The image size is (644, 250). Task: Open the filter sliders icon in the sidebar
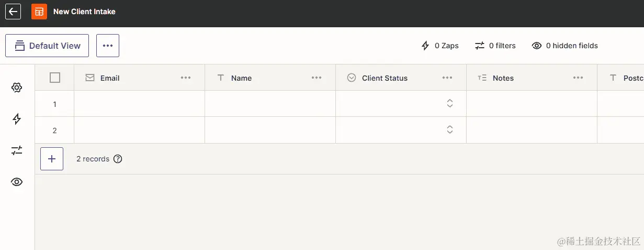(x=17, y=151)
